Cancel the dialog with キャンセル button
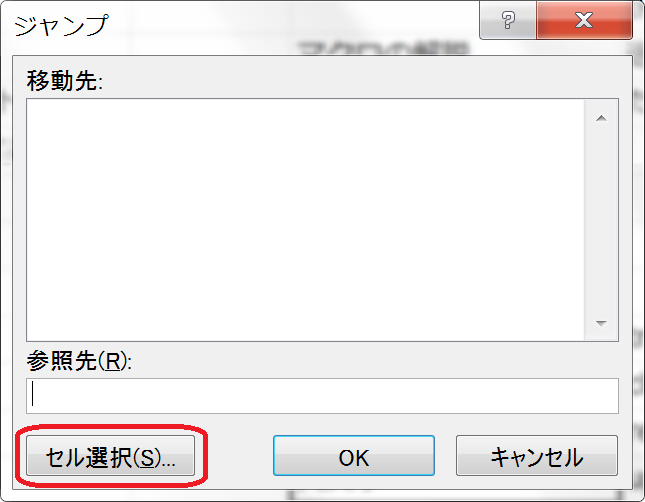Screen dimensions: 645x502 537,456
